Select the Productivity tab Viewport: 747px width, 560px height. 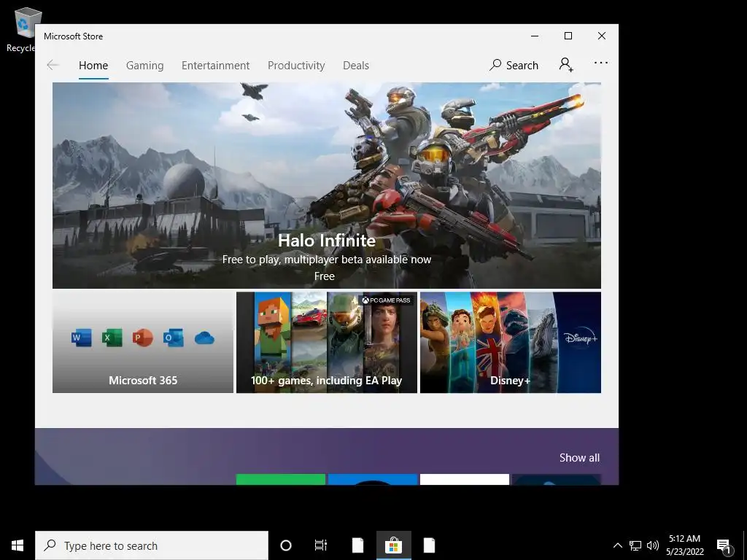[296, 65]
